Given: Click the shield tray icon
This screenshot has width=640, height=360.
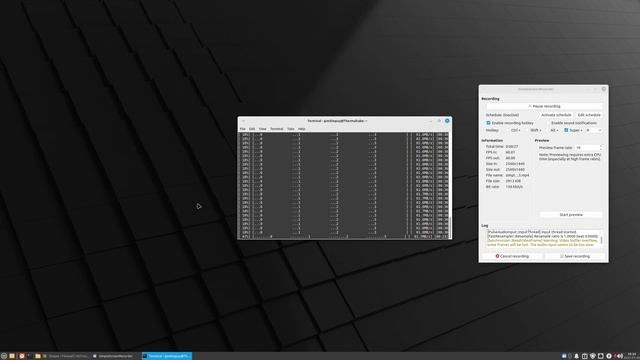Looking at the screenshot, I should pyautogui.click(x=593, y=356).
